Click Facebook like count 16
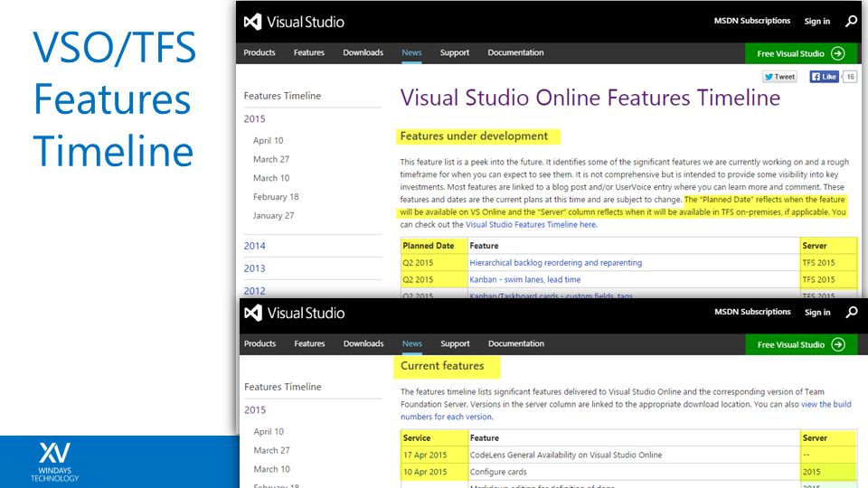Screen dimensions: 868x488 coord(850,77)
